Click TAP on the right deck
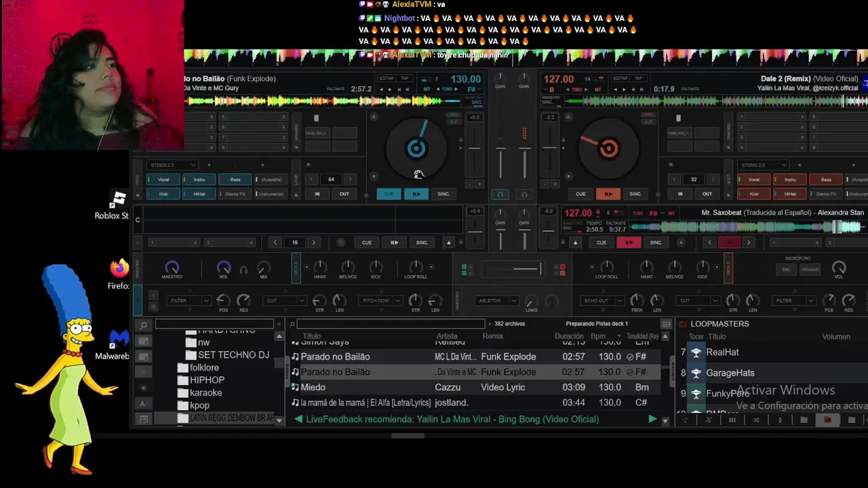 click(638, 79)
